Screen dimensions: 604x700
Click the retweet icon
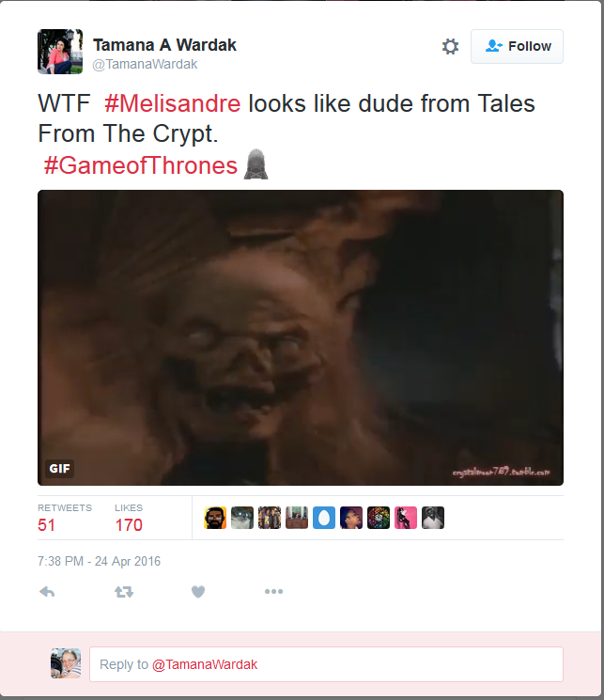click(x=124, y=592)
